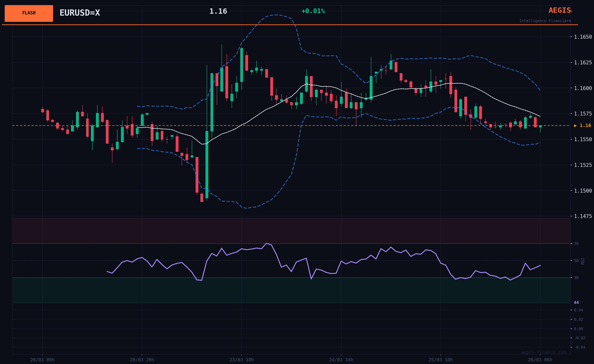Click the 26/03 06h time label
This screenshot has width=594, height=364.
click(x=540, y=360)
